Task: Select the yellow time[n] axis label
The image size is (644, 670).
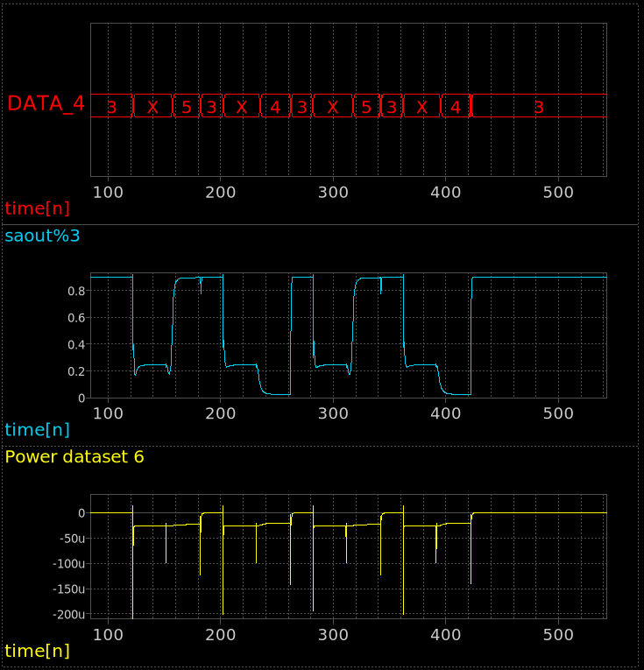Action: tap(37, 651)
